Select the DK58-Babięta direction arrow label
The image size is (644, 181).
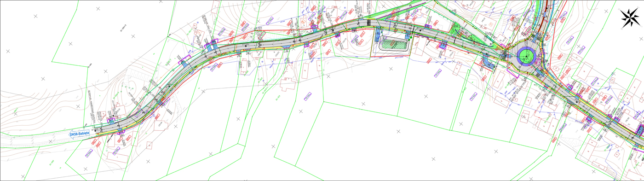[80, 134]
